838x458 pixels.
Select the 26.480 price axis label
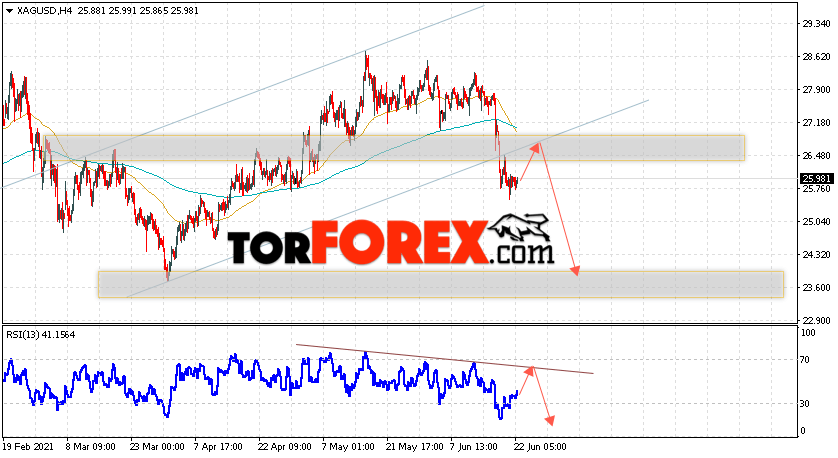(817, 156)
